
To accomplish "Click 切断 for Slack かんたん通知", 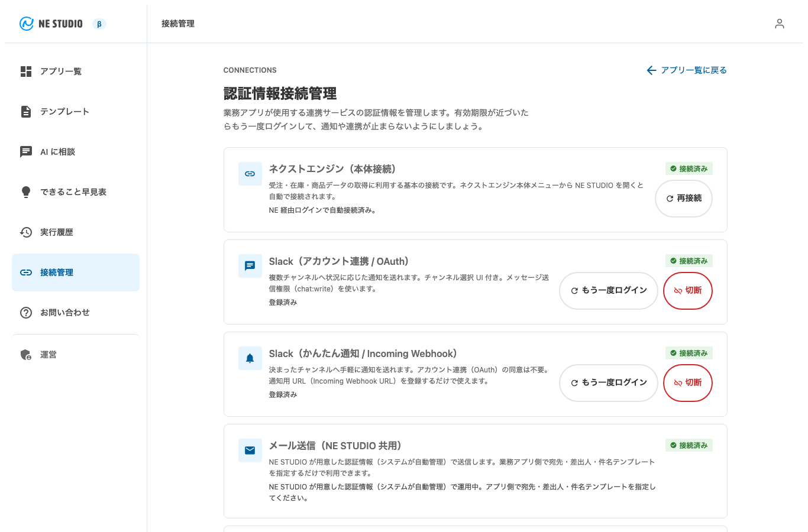I will coord(688,383).
